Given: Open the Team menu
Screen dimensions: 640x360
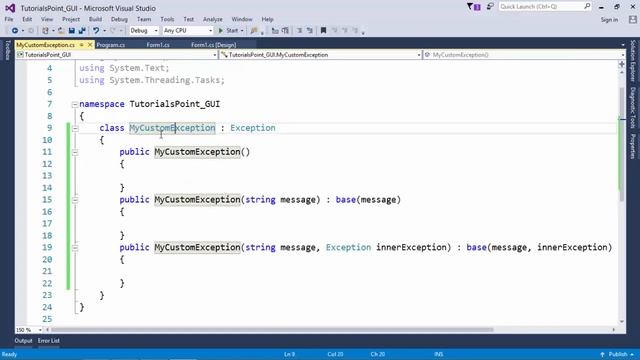Looking at the screenshot, I should [144, 19].
